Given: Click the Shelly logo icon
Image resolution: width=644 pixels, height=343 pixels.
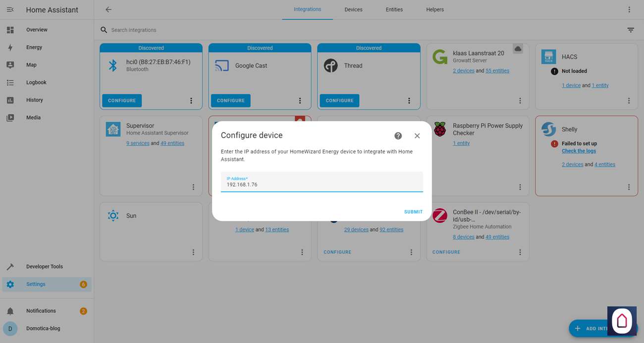Looking at the screenshot, I should tap(548, 129).
